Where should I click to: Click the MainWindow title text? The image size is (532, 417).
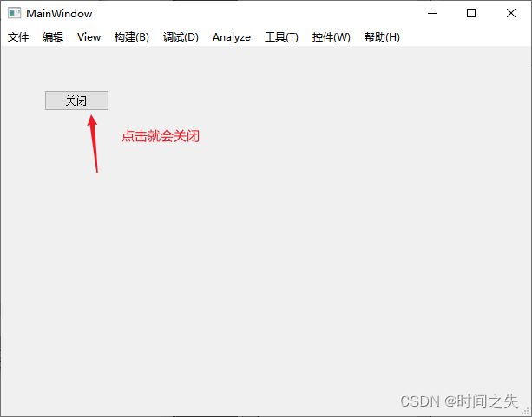click(x=59, y=14)
